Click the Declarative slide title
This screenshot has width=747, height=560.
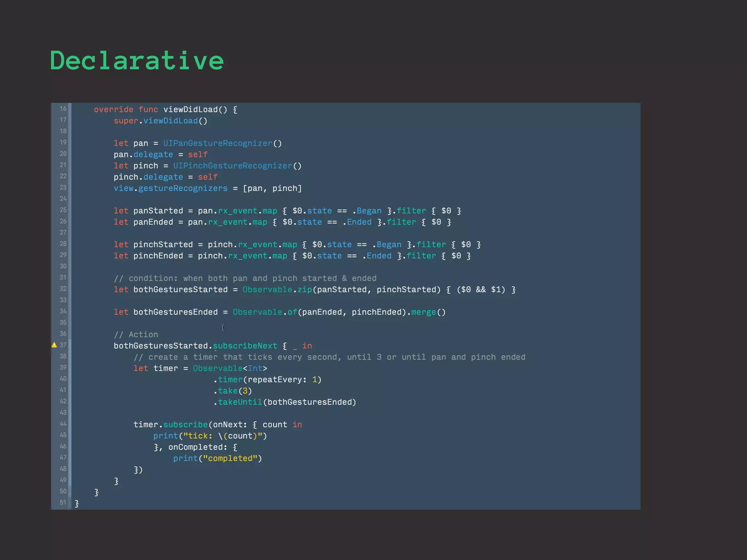coord(137,61)
